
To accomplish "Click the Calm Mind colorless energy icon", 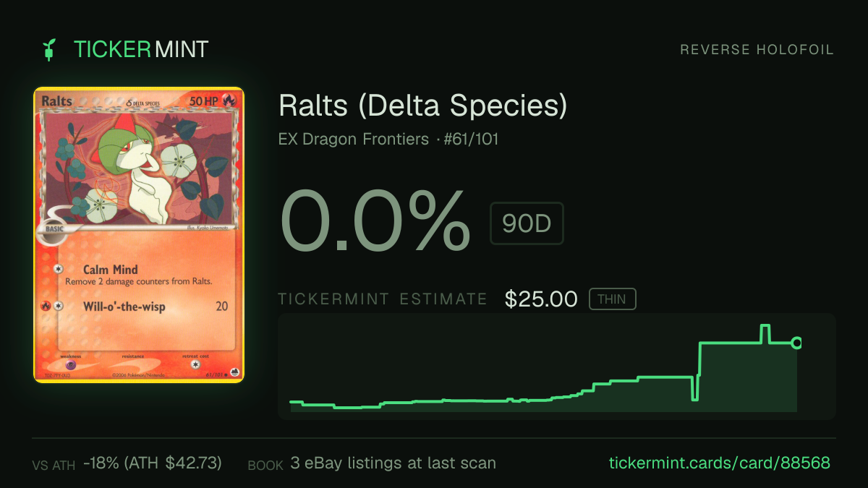I will point(59,269).
